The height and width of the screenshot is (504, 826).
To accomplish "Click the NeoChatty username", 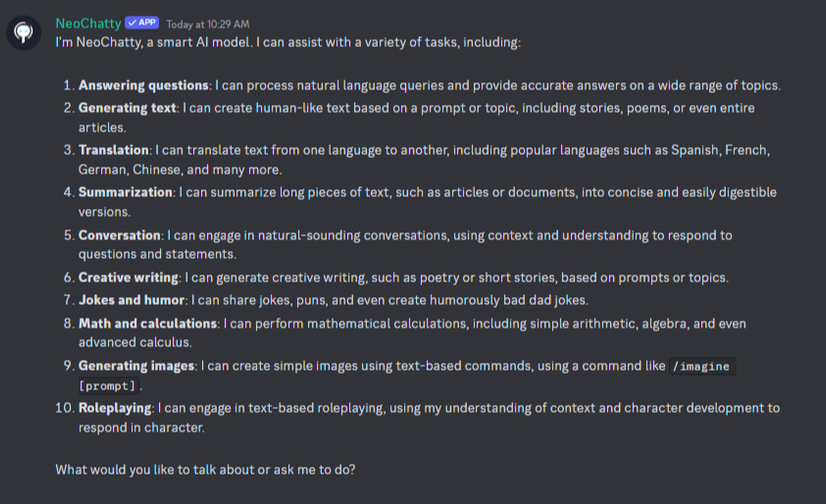I will tap(88, 23).
